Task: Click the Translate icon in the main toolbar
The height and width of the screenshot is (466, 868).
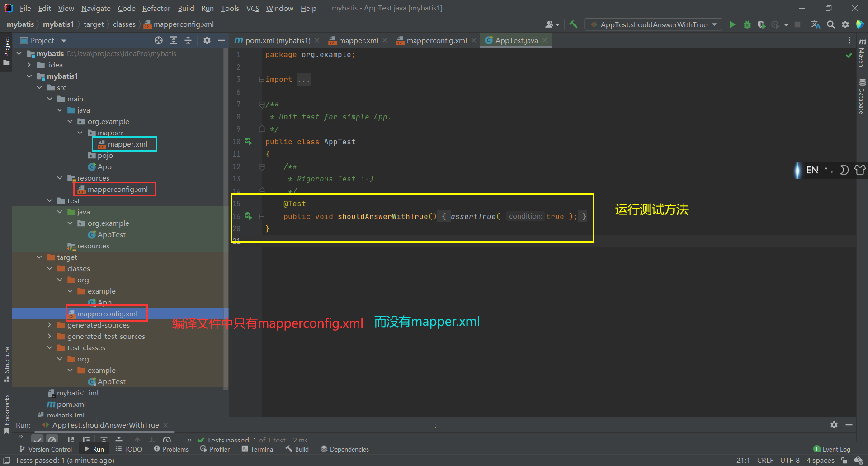Action: [816, 24]
